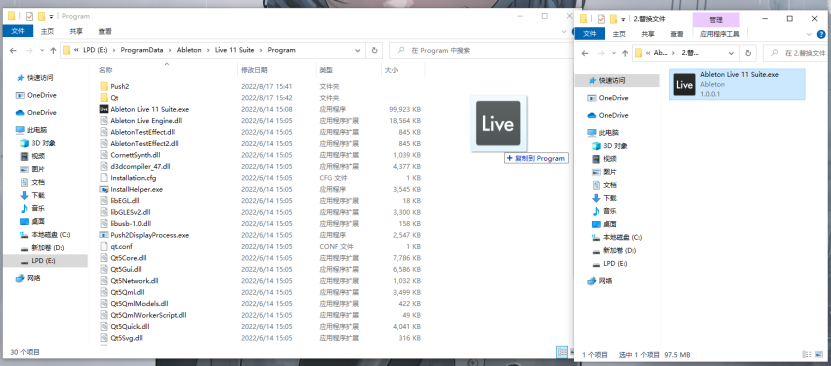The height and width of the screenshot is (366, 831).
Task: Refresh the replacement files window
Action: click(748, 53)
